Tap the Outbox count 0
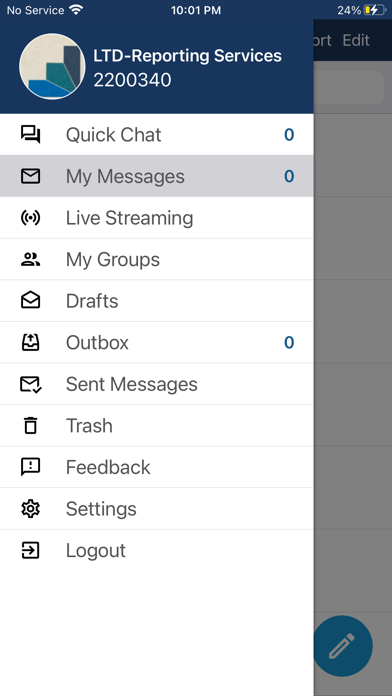The width and height of the screenshot is (392, 696). pyautogui.click(x=289, y=342)
